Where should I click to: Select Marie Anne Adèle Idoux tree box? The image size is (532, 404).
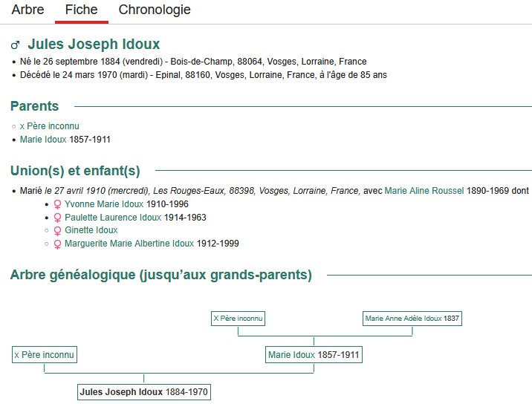point(412,319)
